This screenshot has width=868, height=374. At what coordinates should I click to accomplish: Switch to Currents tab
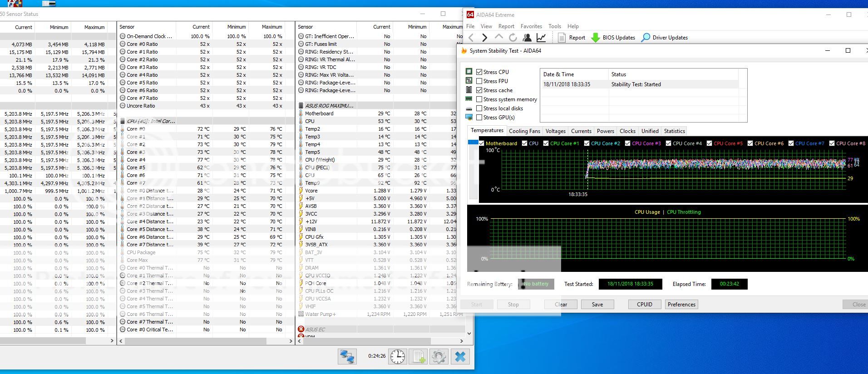click(x=581, y=131)
